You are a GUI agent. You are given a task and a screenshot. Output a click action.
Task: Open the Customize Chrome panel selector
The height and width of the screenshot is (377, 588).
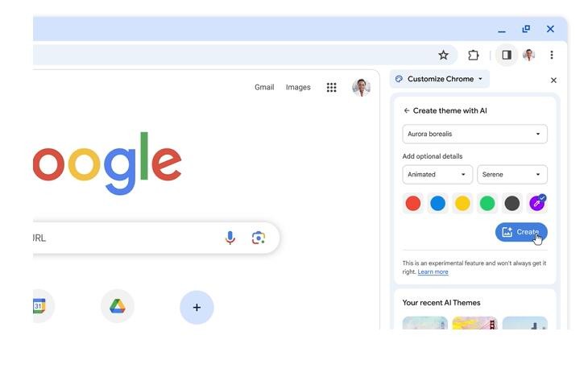[x=440, y=79]
